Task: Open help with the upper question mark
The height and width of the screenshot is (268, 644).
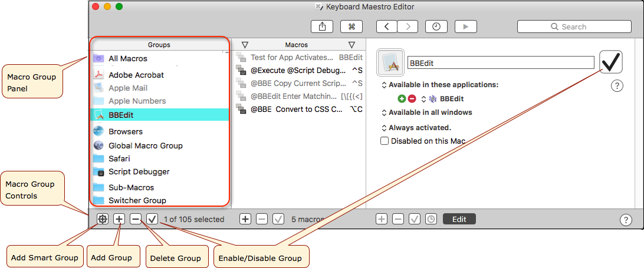Action: 617,86
